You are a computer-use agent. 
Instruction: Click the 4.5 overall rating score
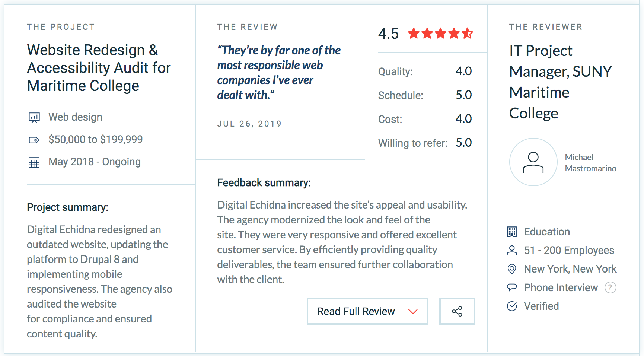pos(388,34)
